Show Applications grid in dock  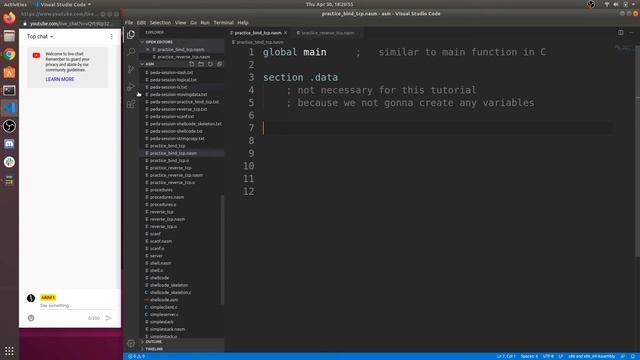coord(9,351)
